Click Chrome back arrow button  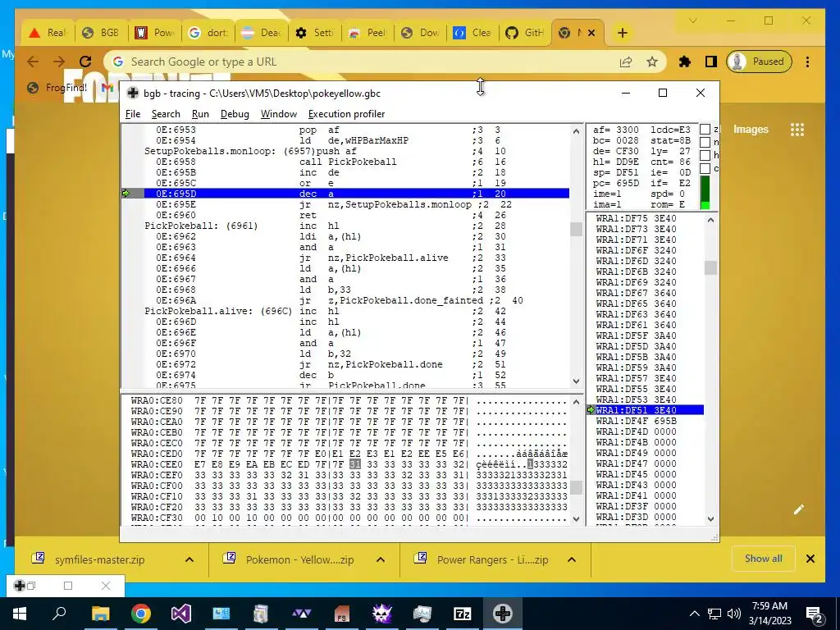pos(33,62)
